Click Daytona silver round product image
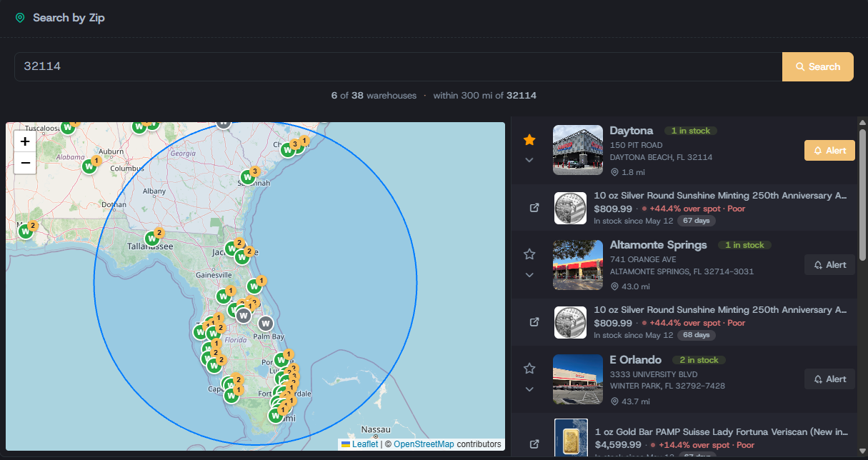Viewport: 868px width, 460px height. click(570, 208)
